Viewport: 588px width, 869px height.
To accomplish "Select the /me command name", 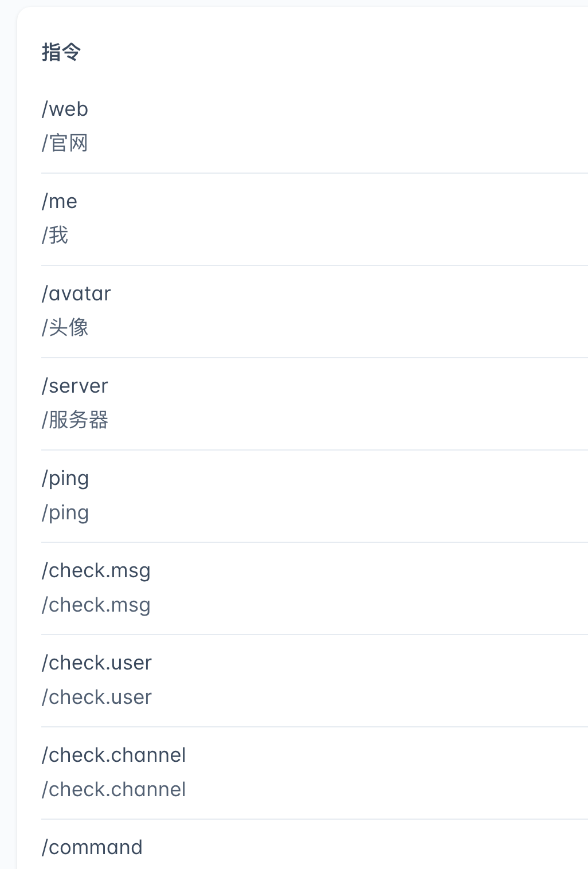I will 59,201.
